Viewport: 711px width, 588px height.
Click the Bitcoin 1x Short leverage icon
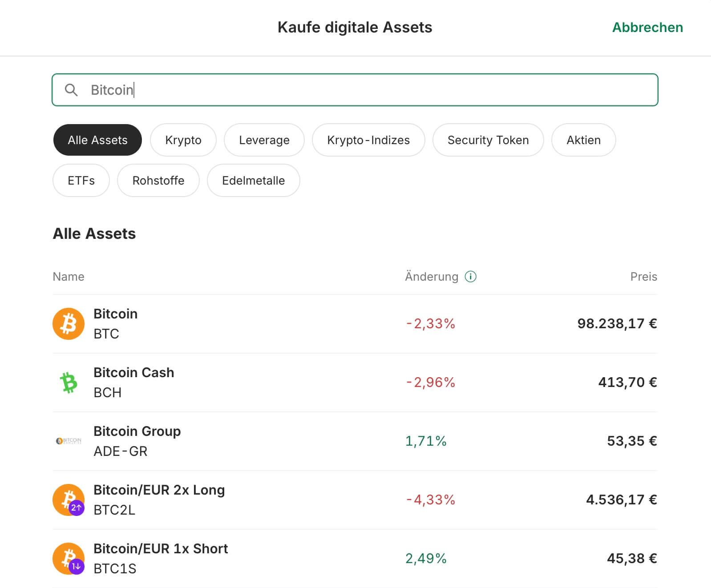69,559
